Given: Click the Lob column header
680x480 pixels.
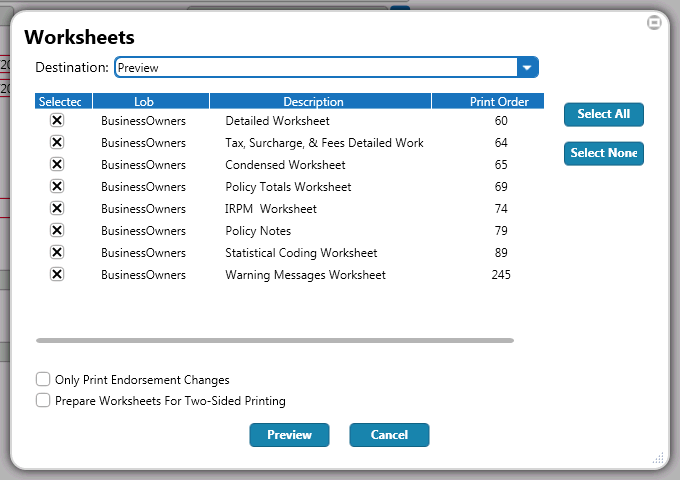Looking at the screenshot, I should click(144, 101).
